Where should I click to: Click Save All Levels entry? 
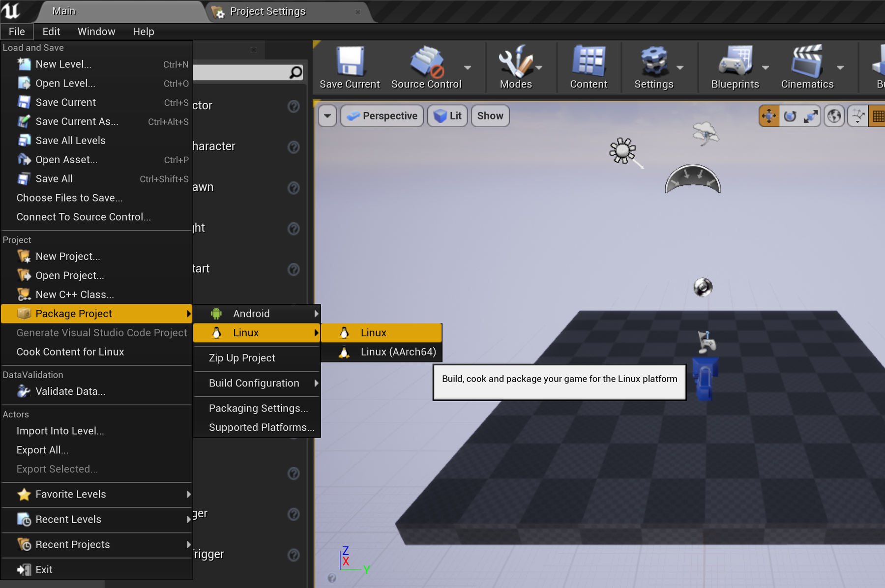[x=96, y=141]
